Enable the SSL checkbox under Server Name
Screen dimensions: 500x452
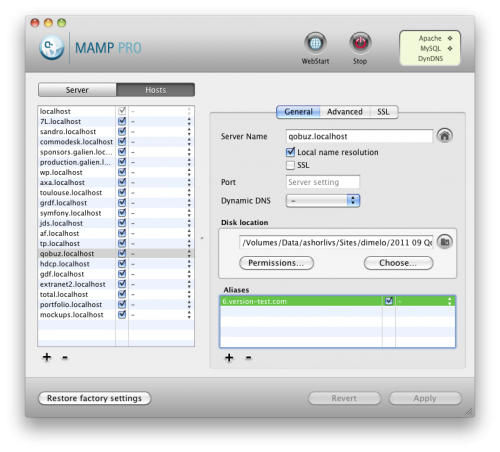pyautogui.click(x=290, y=165)
